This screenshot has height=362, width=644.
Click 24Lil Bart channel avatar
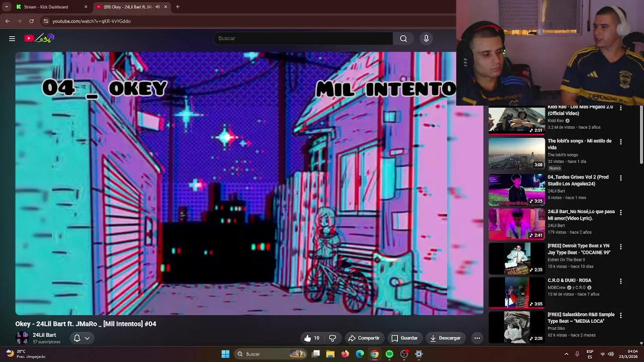click(22, 338)
